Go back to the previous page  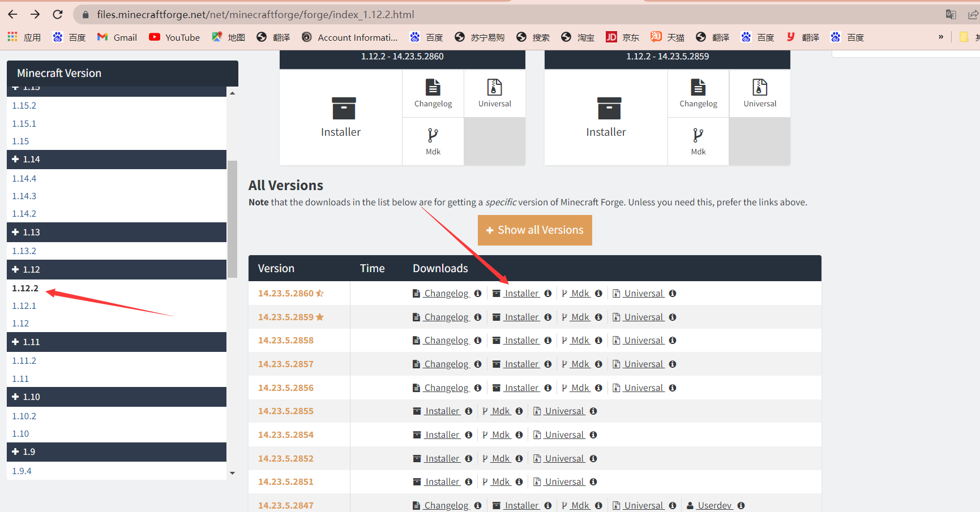12,14
